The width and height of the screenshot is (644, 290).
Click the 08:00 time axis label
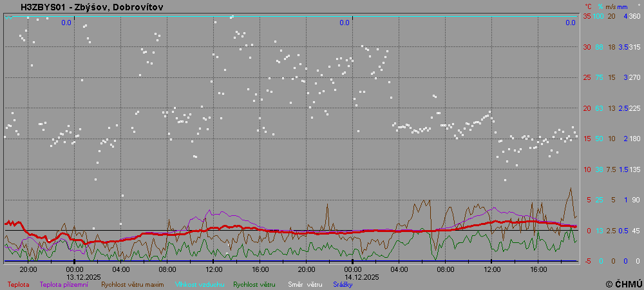click(x=167, y=269)
